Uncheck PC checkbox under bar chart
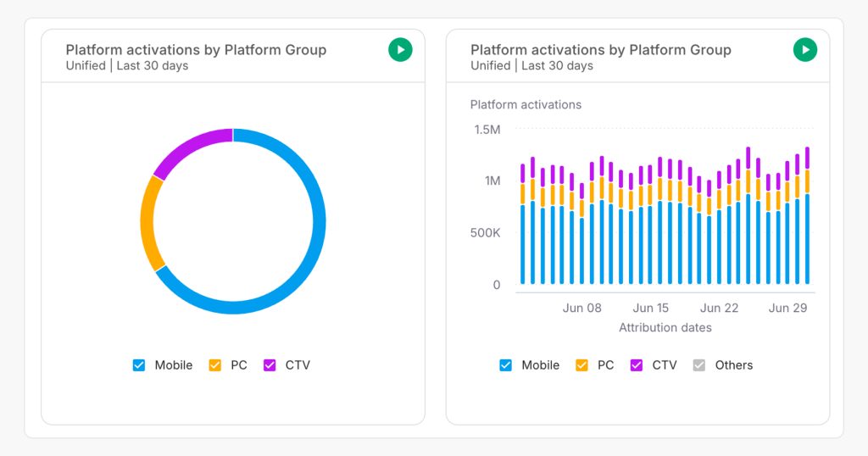868x456 pixels. (x=581, y=365)
